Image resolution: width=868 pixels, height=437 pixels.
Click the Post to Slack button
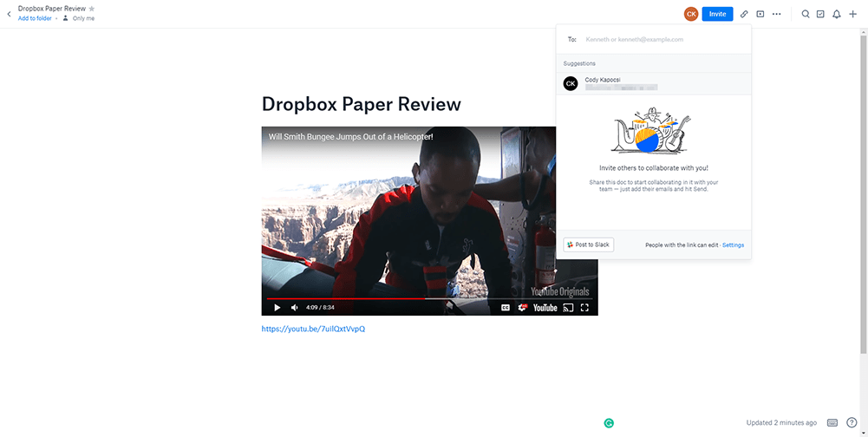tap(589, 245)
